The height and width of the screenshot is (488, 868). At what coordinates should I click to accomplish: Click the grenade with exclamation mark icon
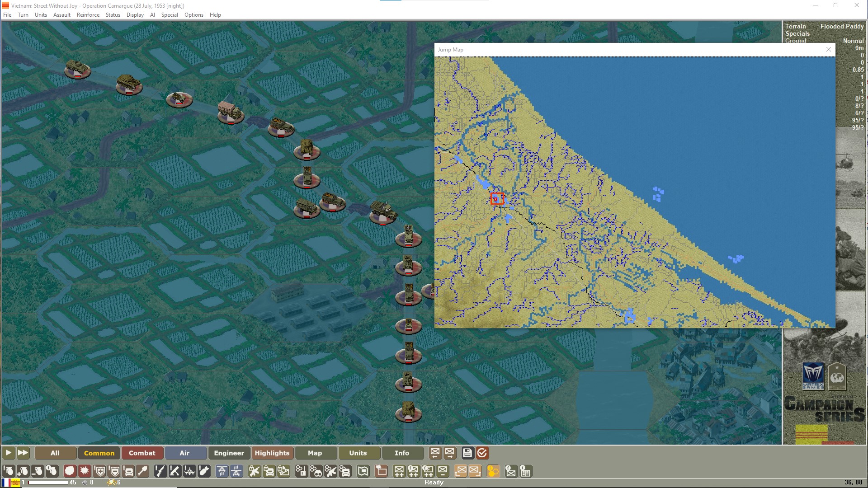[9, 471]
